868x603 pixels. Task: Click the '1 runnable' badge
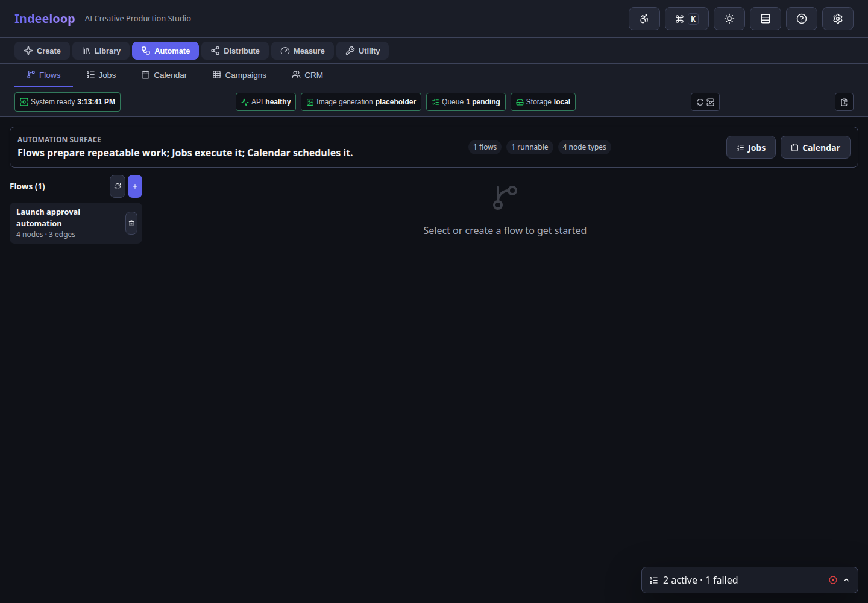530,147
